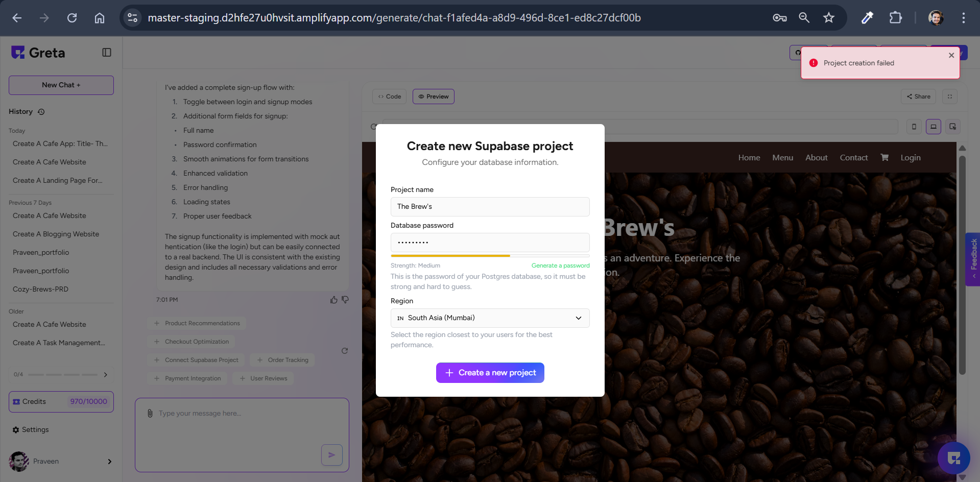Refresh the suggestion chips icon
The image size is (980, 482).
coord(345,351)
